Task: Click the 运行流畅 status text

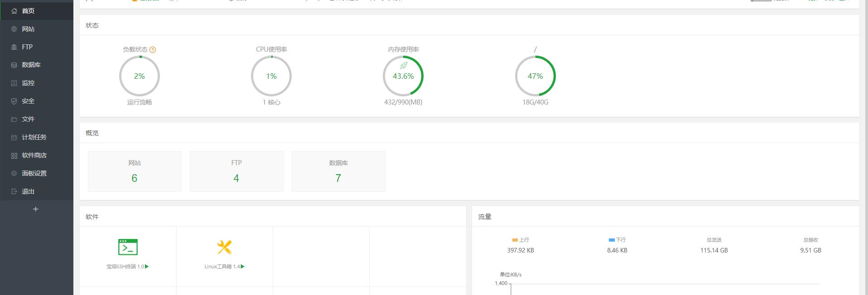Action: (x=140, y=102)
